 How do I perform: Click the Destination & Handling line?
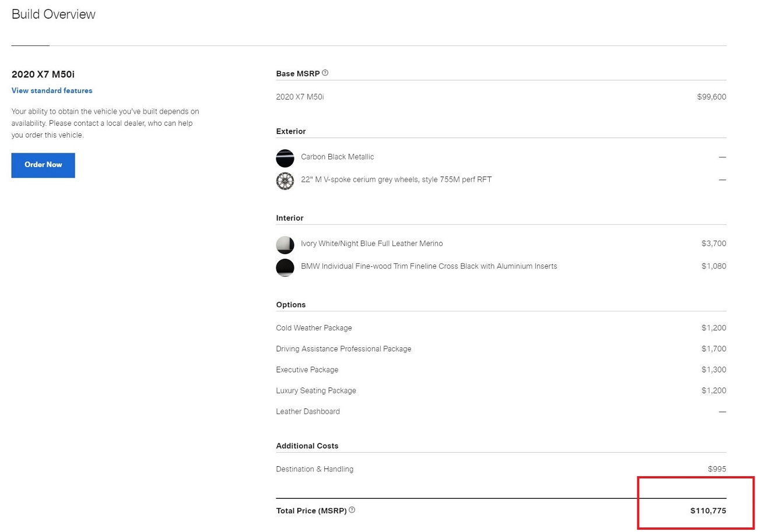point(314,469)
